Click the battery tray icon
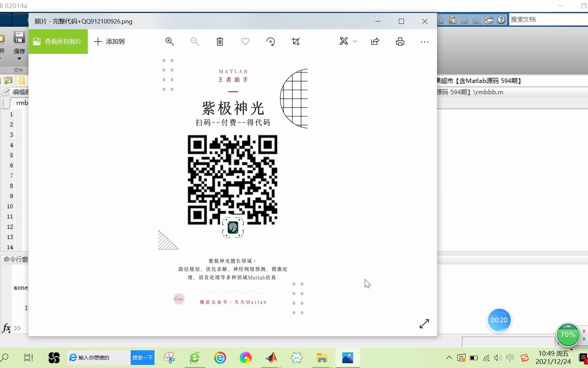Image resolution: width=588 pixels, height=368 pixels. click(x=474, y=358)
